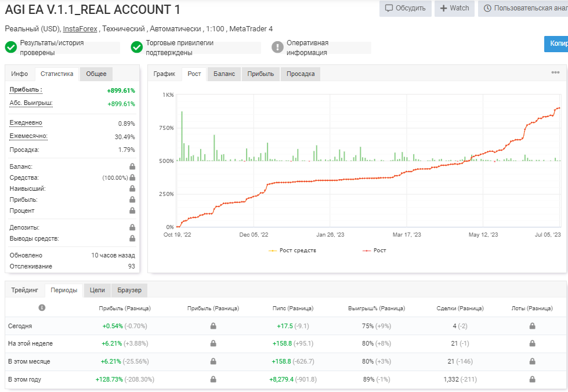Screen dimensions: 568x392
Task: Click the lock icon in the Средства row
Action: [132, 177]
